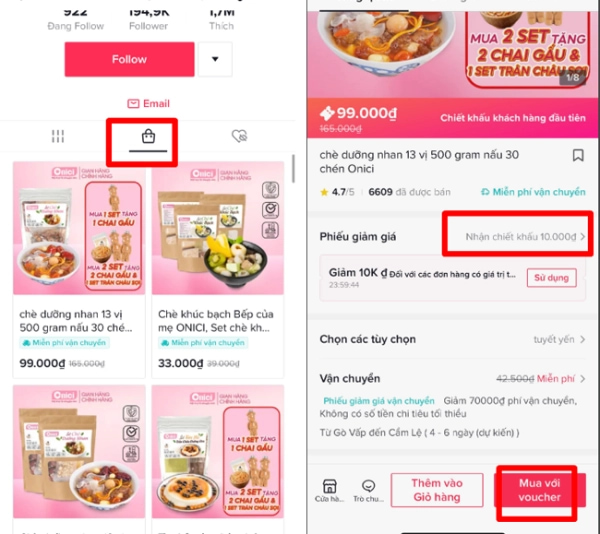Click the Email envelope icon
The width and height of the screenshot is (600, 534).
[x=133, y=104]
